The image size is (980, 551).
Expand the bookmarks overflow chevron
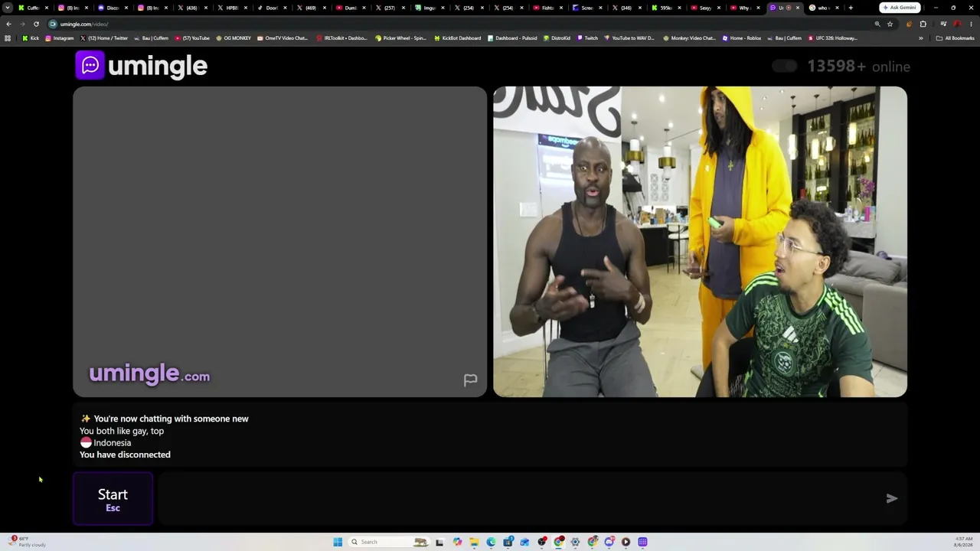(x=921, y=37)
